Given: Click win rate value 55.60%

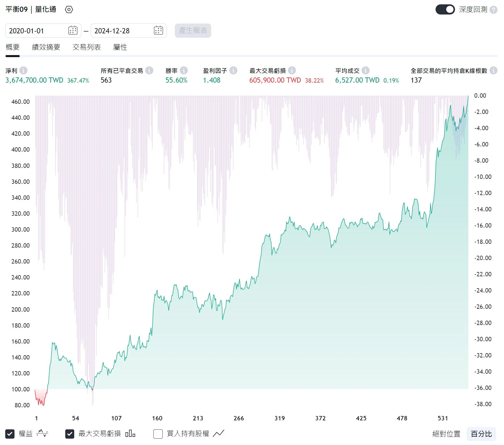Looking at the screenshot, I should [176, 80].
